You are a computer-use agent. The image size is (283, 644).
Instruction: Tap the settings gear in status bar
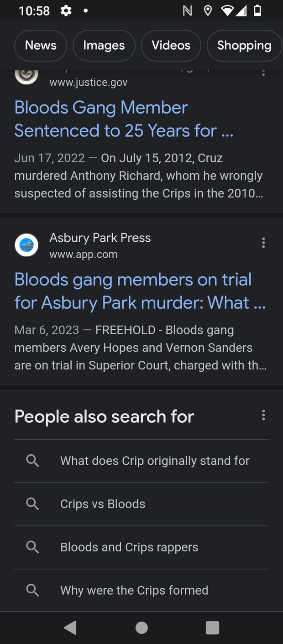[66, 10]
